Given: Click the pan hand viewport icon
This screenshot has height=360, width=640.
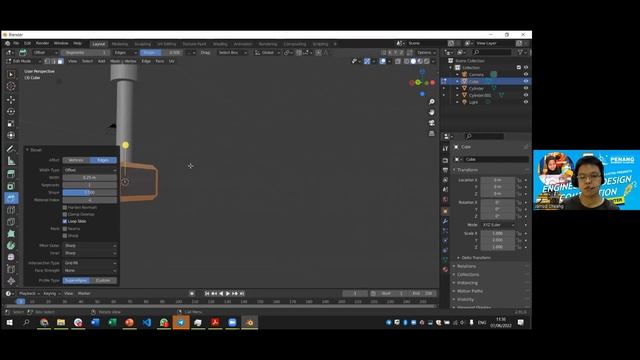Looking at the screenshot, I should pos(432,112).
